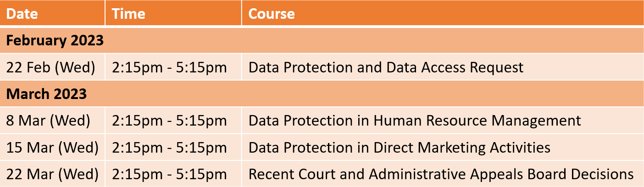
Task: Open Data Protection in Human Resource Management course
Action: pos(415,121)
